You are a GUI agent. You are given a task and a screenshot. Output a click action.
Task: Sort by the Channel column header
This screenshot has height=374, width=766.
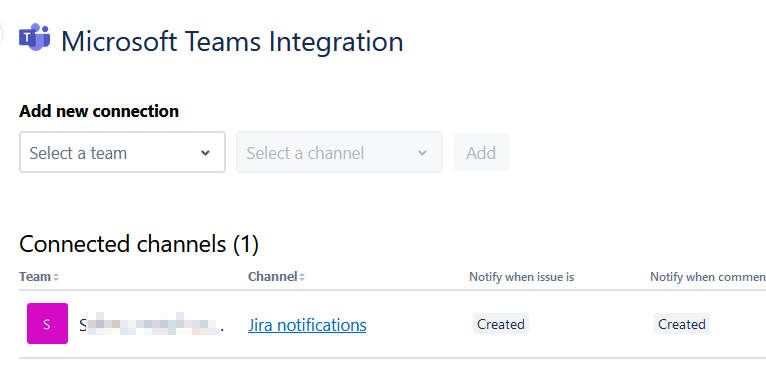[x=277, y=277]
